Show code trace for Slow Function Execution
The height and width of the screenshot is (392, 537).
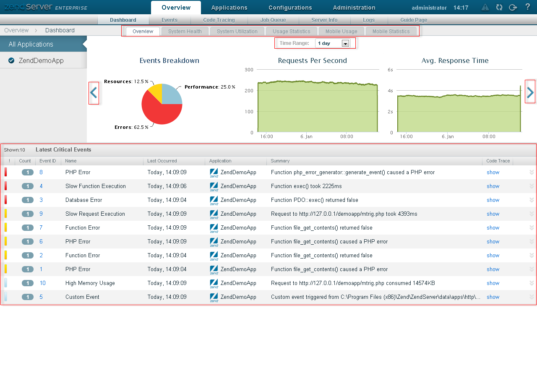click(x=493, y=186)
